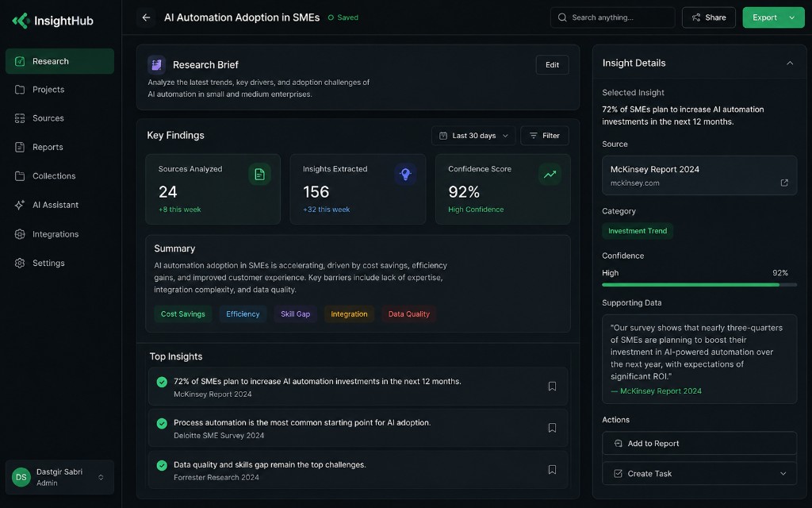Click the green check on McKinsey insight

(162, 382)
